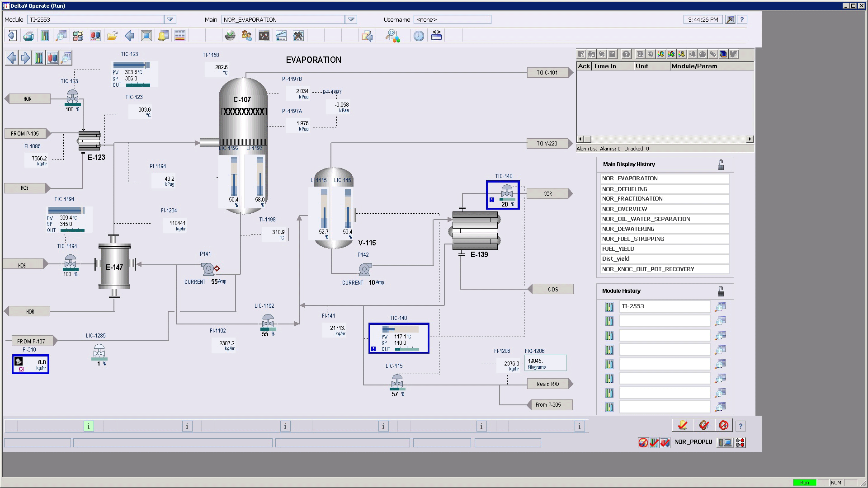Click the TO C-101 navigation arrow

pos(550,73)
